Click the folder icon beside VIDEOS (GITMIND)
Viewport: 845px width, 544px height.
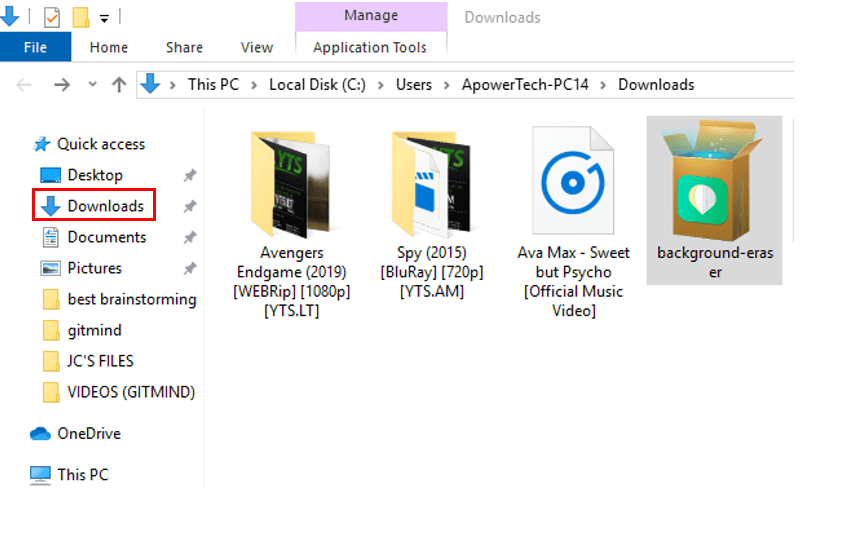click(51, 392)
